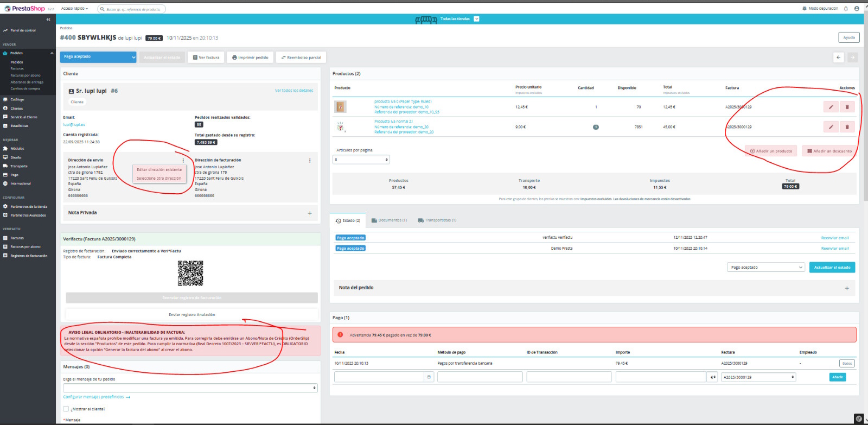Toggle the 'Mostrar al cliente' checkbox
This screenshot has height=425, width=868.
(x=66, y=409)
